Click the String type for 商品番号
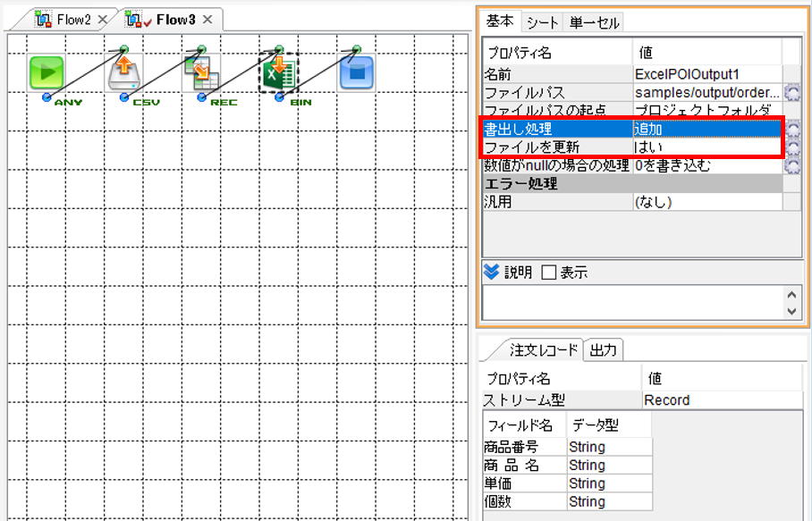This screenshot has width=812, height=521. click(x=609, y=447)
